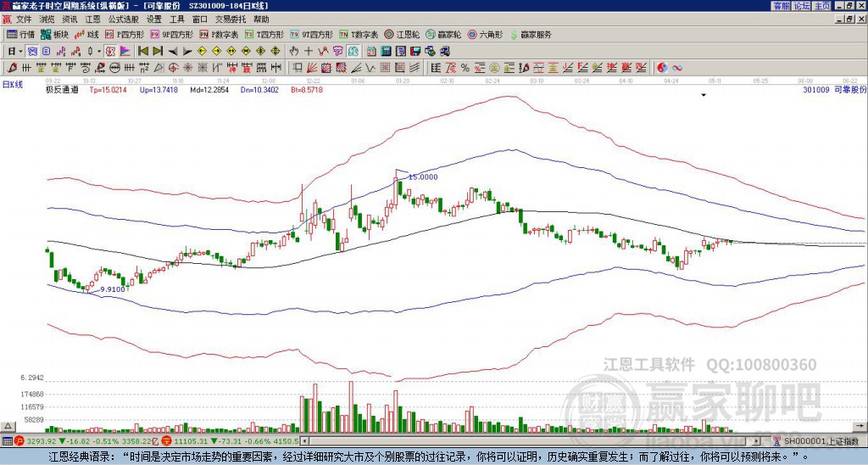
Task: Open the 设置 menu
Action: tap(154, 20)
